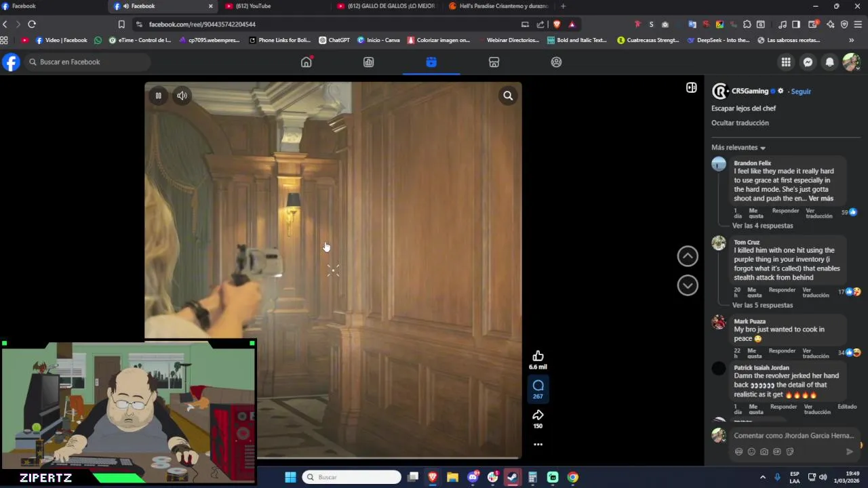Expand Ver las 4 respuestas
The width and height of the screenshot is (868, 488).
pos(762,226)
